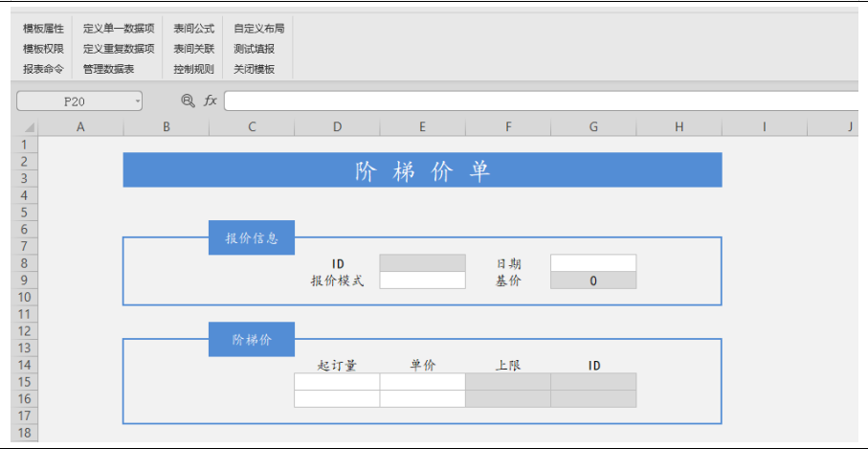Open the name box dropdown arrow
This screenshot has height=449, width=868.
click(x=138, y=101)
